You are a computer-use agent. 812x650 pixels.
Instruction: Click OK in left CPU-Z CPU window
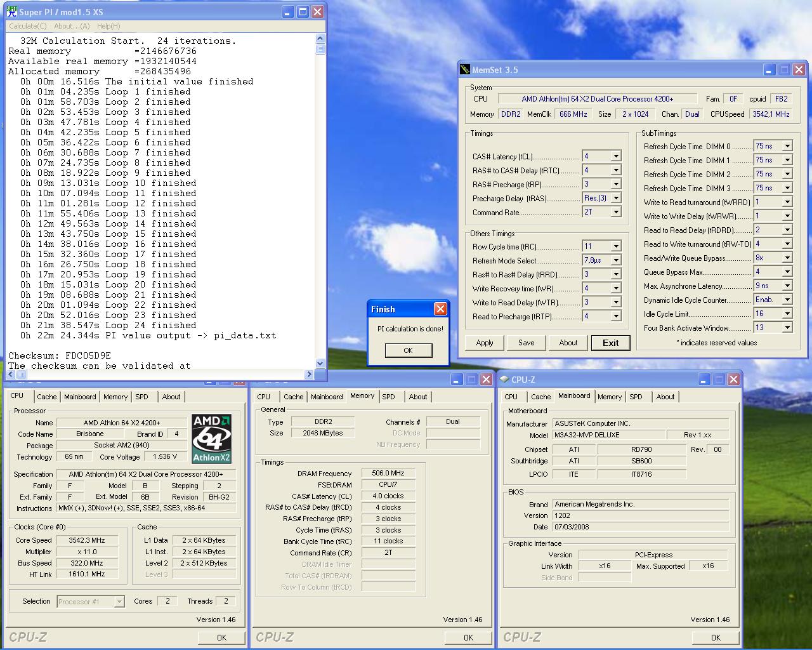(x=221, y=637)
